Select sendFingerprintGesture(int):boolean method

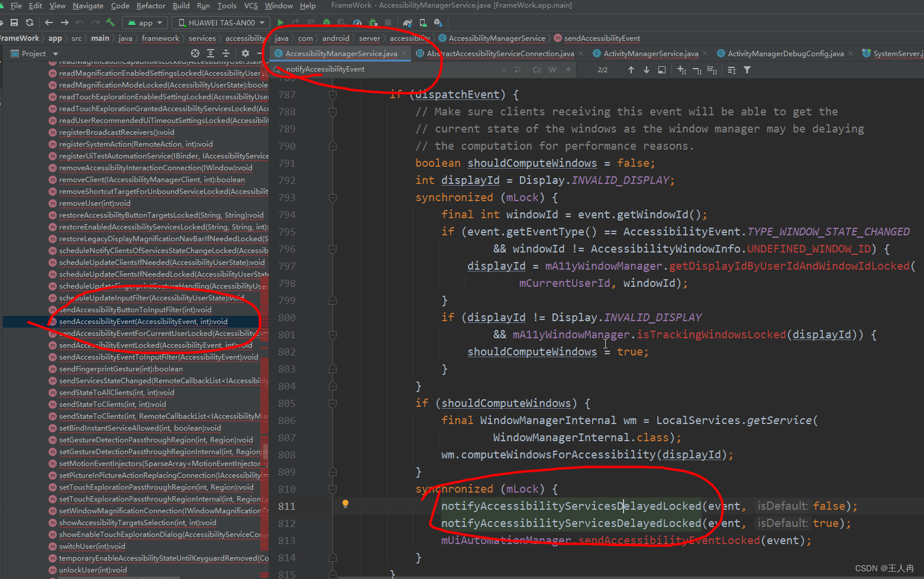(x=121, y=369)
